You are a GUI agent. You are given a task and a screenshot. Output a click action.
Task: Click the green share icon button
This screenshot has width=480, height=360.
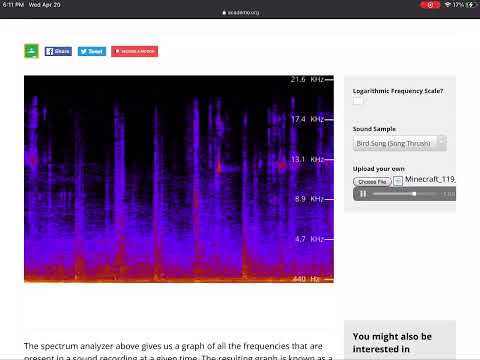pos(31,51)
